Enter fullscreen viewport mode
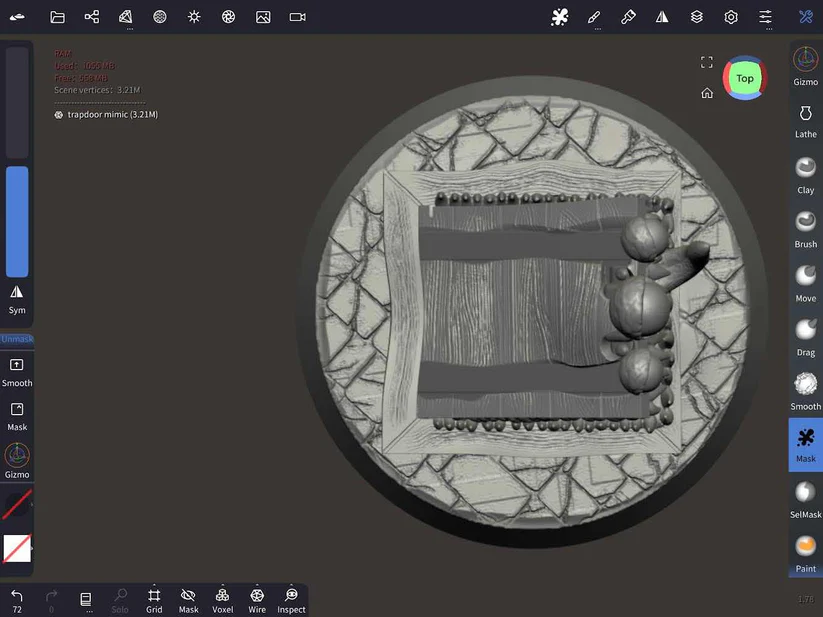The image size is (823, 617). (x=707, y=62)
